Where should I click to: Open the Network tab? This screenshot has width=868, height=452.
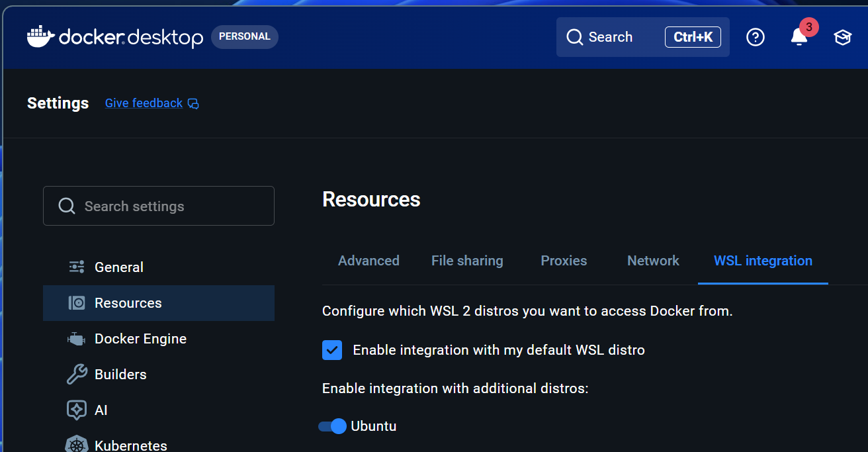653,261
